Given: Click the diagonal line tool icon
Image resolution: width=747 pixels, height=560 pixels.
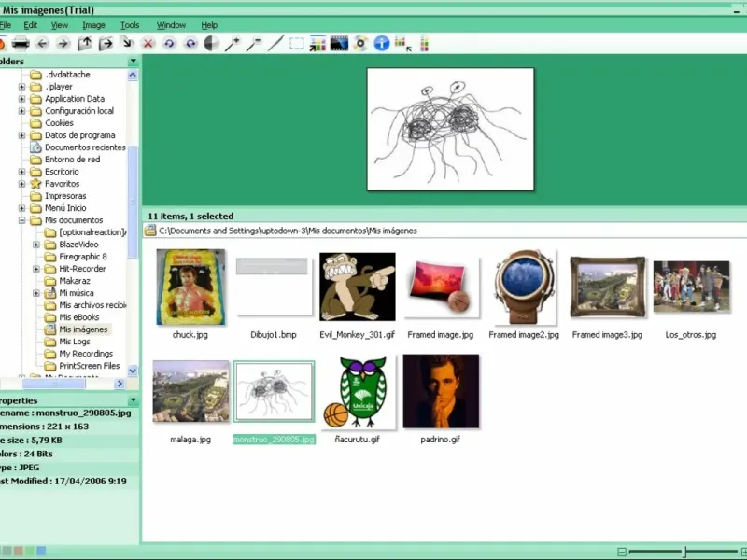Looking at the screenshot, I should [x=275, y=44].
